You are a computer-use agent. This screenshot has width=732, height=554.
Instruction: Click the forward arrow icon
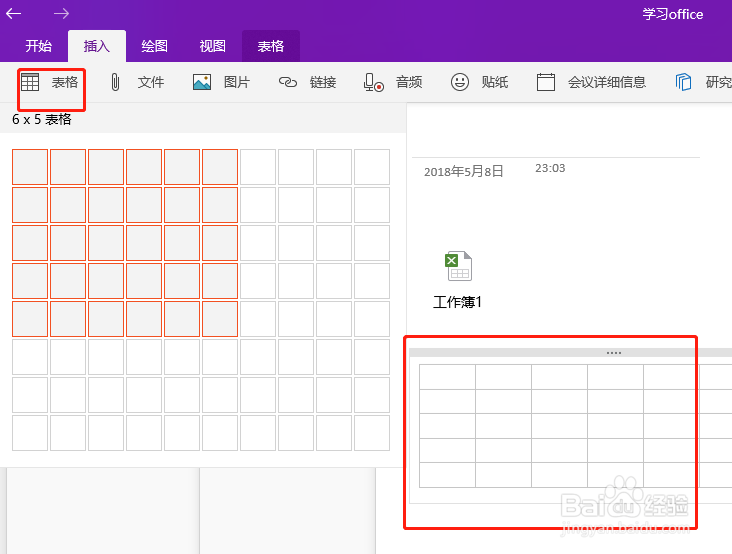[x=61, y=14]
